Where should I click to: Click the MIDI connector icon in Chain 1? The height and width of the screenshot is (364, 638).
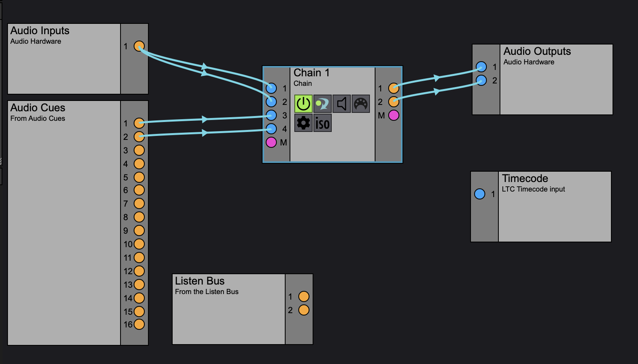point(361,104)
